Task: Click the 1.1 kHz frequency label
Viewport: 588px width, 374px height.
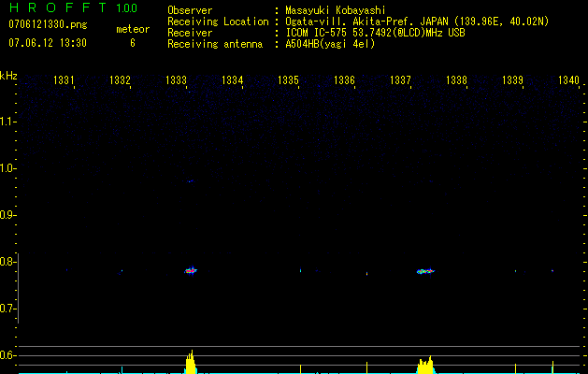Action: tap(7, 122)
